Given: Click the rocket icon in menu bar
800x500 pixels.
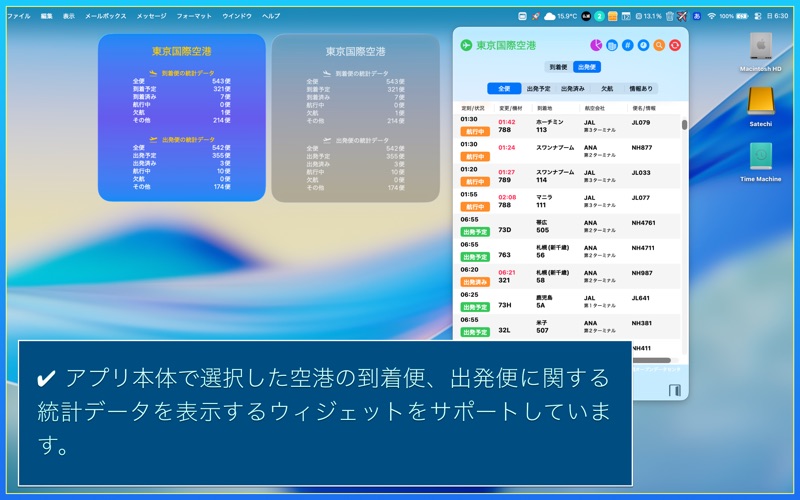Looking at the screenshot, I should tap(536, 16).
